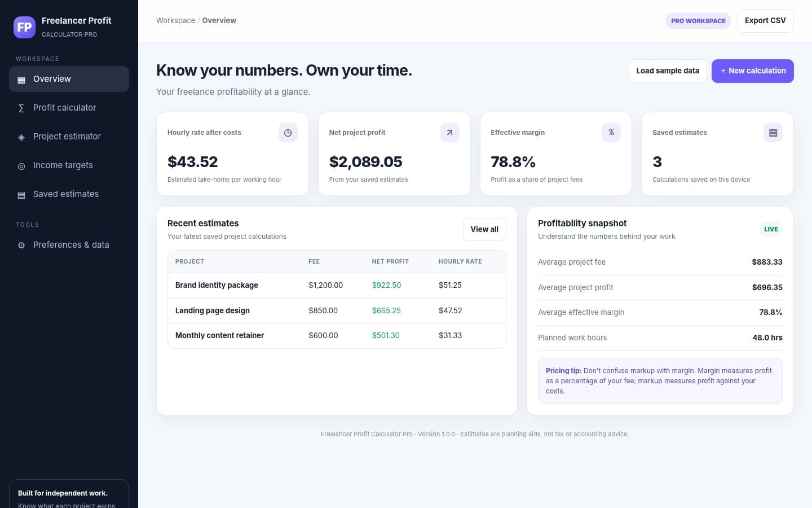Screen dimensions: 812x508
Task: Click the gear icon beside Preferences & data
Action: 21,246
